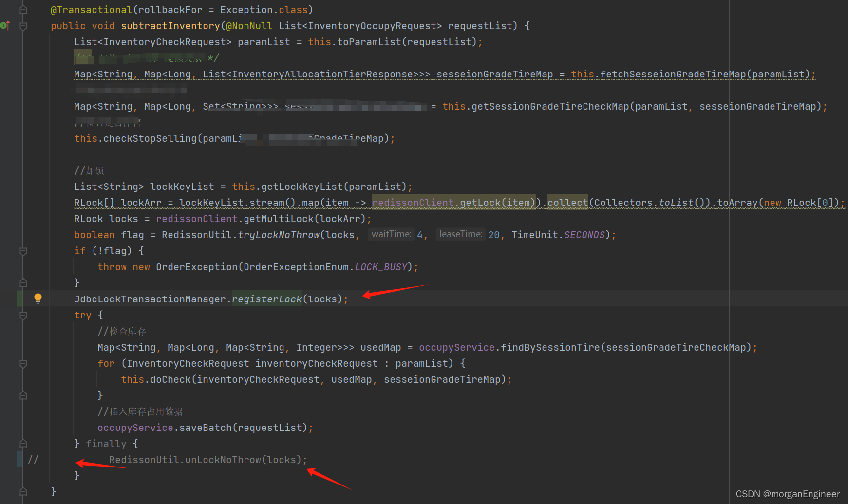Screen dimensions: 848x504
Task: Click the getMultiLock method call
Action: click(279, 219)
